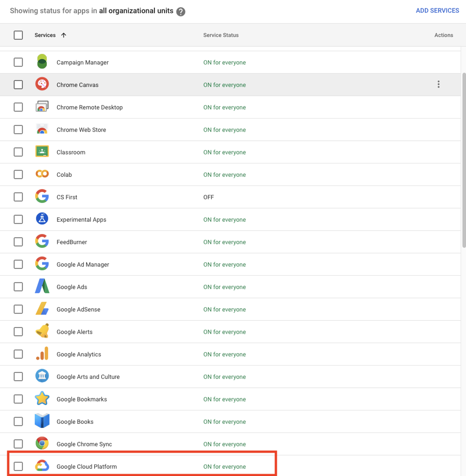This screenshot has height=476, width=466.
Task: Tick the select-all checkbox in header
Action: pos(18,35)
